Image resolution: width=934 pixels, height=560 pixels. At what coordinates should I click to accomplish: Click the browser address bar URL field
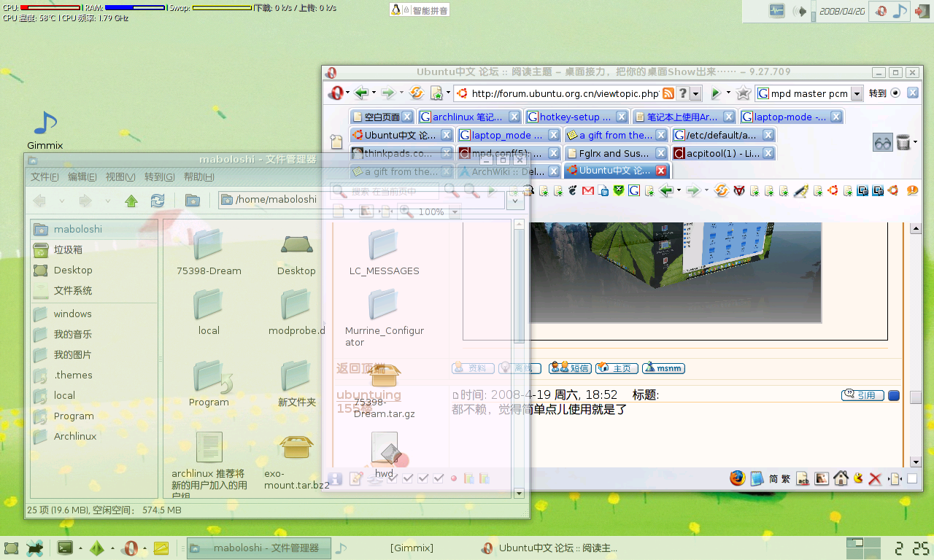[x=565, y=93]
